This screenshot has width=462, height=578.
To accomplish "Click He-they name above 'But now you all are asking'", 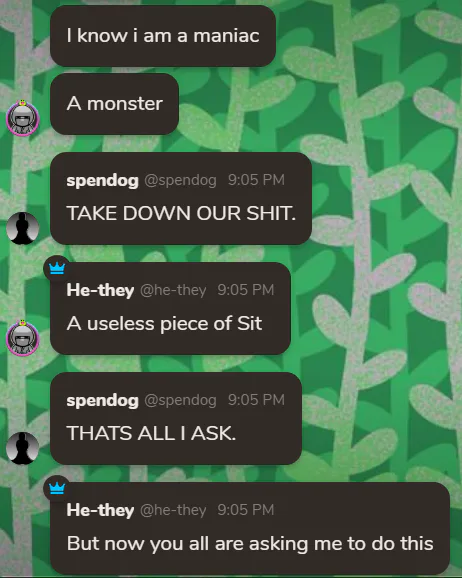I will 100,510.
